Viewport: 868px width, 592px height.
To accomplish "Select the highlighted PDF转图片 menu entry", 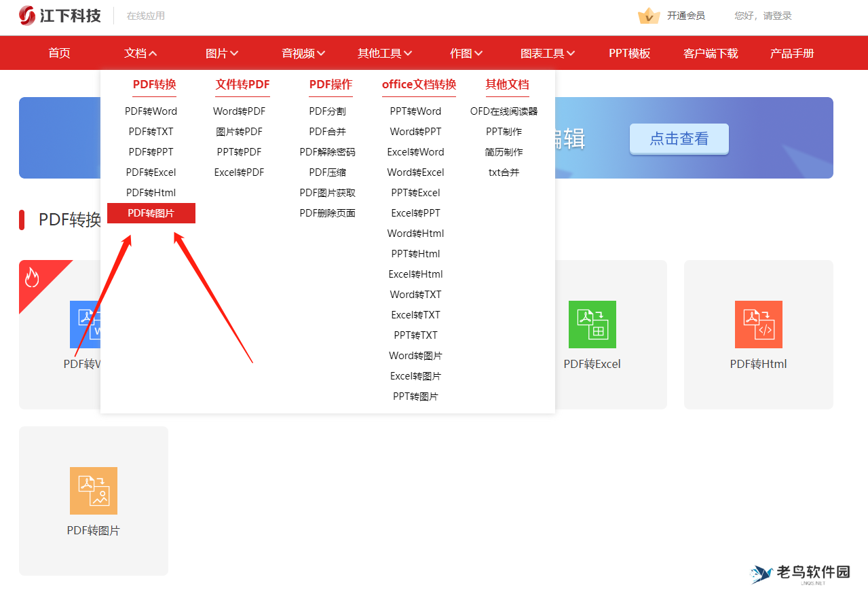I will coord(151,212).
